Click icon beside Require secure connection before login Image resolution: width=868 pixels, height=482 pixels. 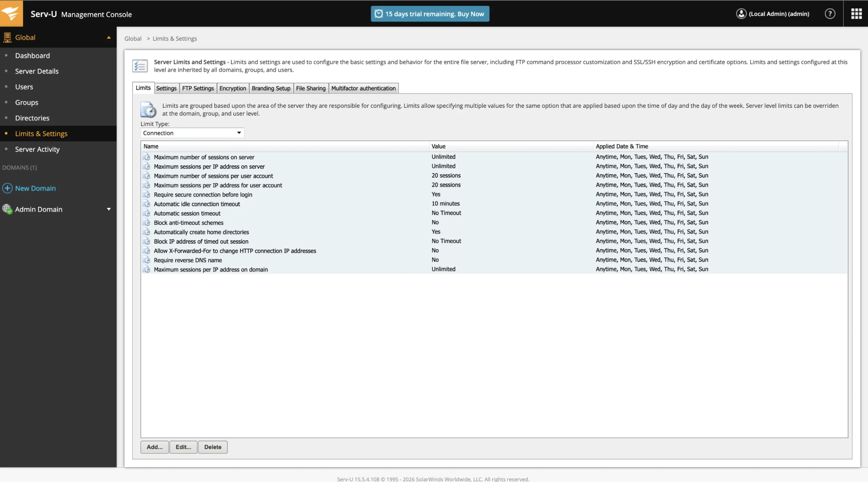[146, 194]
